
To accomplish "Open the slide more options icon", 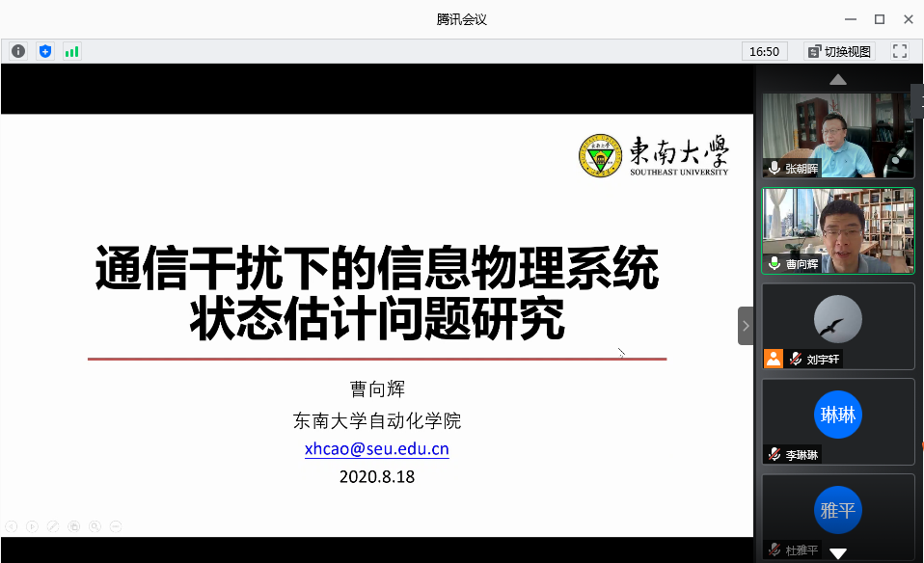I will pyautogui.click(x=116, y=526).
